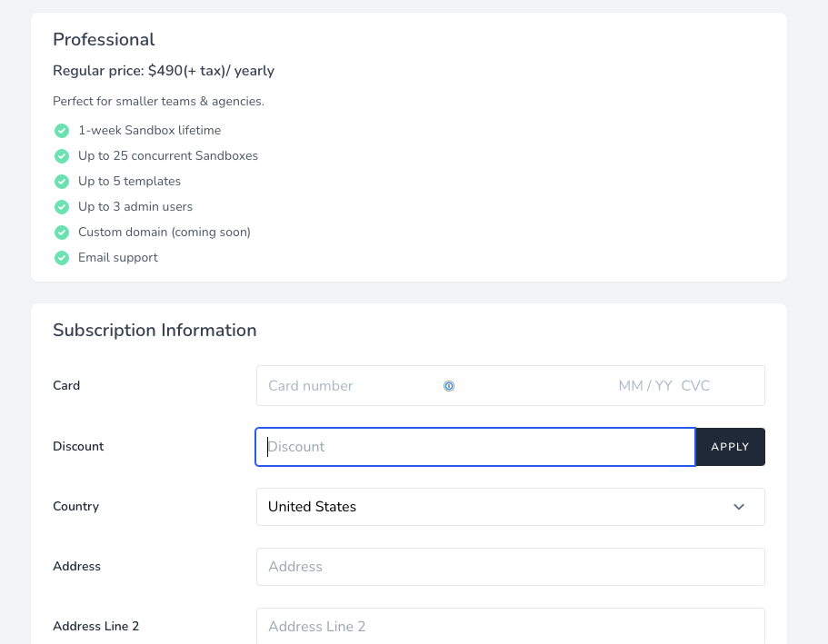Click the checkmark beside Custom domain feature
The width and height of the screenshot is (828, 644).
click(x=62, y=233)
